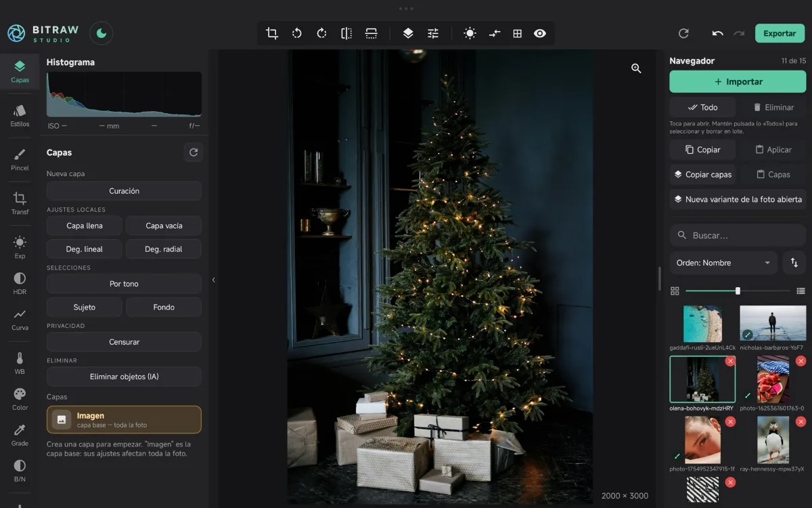Add a Capa vacía layer
Viewport: 812px width, 508px height.
[164, 226]
